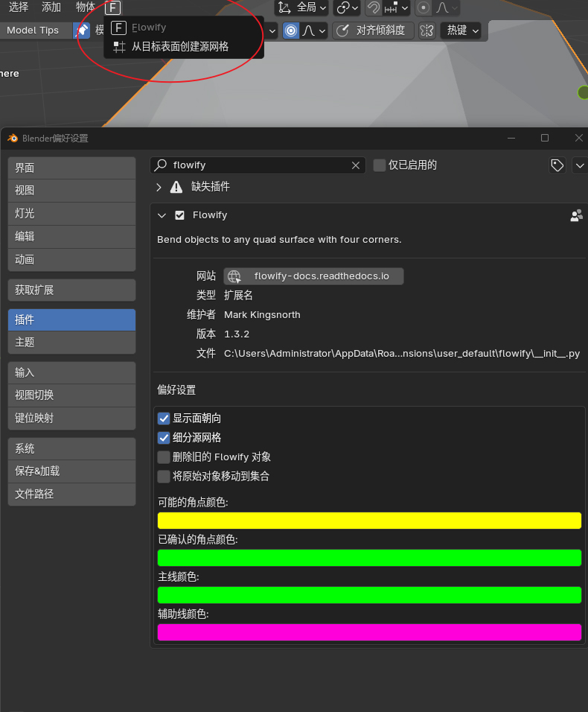Image resolution: width=588 pixels, height=712 pixels.
Task: Open green 已确认的角点颜色 swatch
Action: tap(369, 558)
